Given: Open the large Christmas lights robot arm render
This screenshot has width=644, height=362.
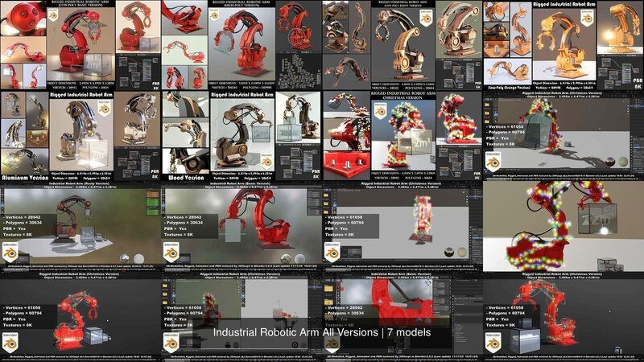Looking at the screenshot, I should (563, 229).
